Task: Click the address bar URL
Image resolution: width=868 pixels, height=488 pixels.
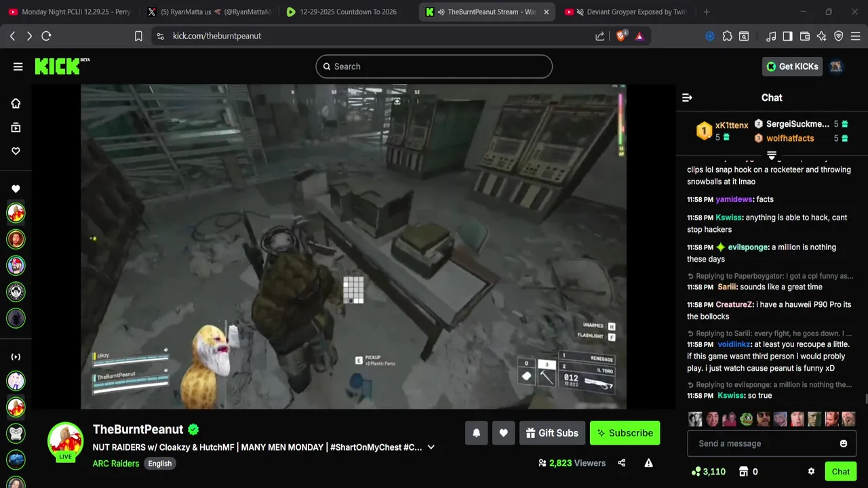Action: tap(217, 36)
